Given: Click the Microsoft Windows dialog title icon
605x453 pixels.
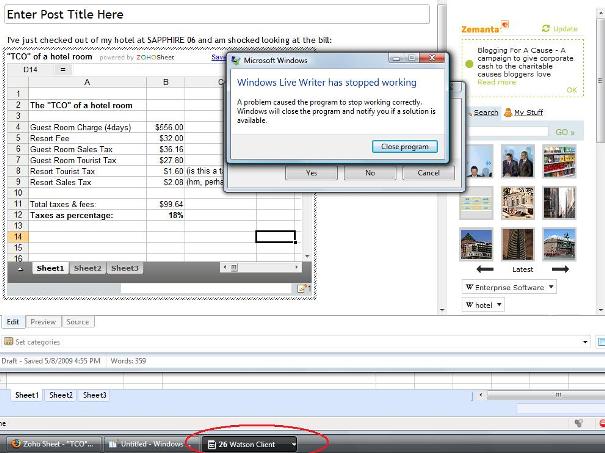Looking at the screenshot, I should pyautogui.click(x=235, y=60).
